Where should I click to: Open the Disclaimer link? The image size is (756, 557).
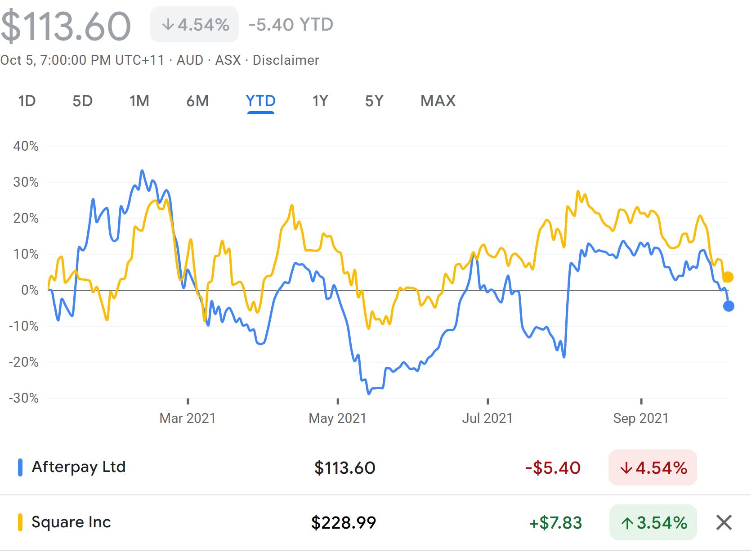click(x=286, y=60)
